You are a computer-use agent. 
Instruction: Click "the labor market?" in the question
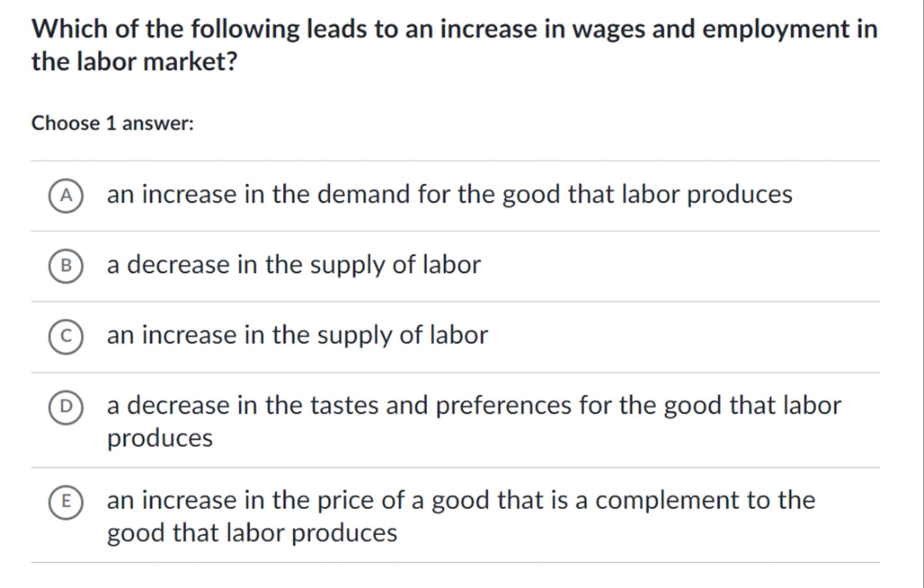[134, 61]
